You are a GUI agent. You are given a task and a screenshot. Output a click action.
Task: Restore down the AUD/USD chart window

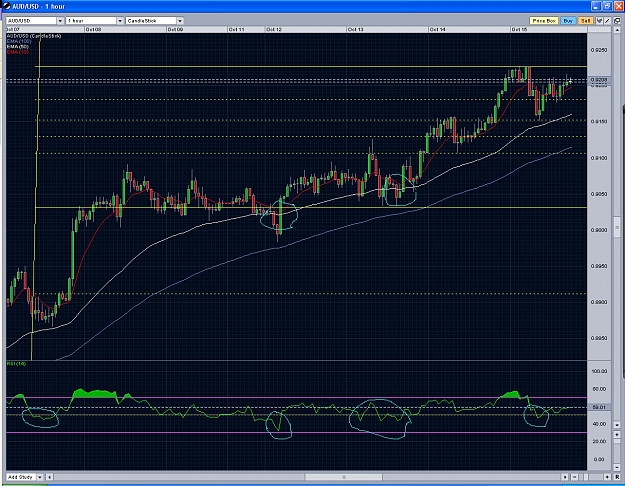coord(607,6)
